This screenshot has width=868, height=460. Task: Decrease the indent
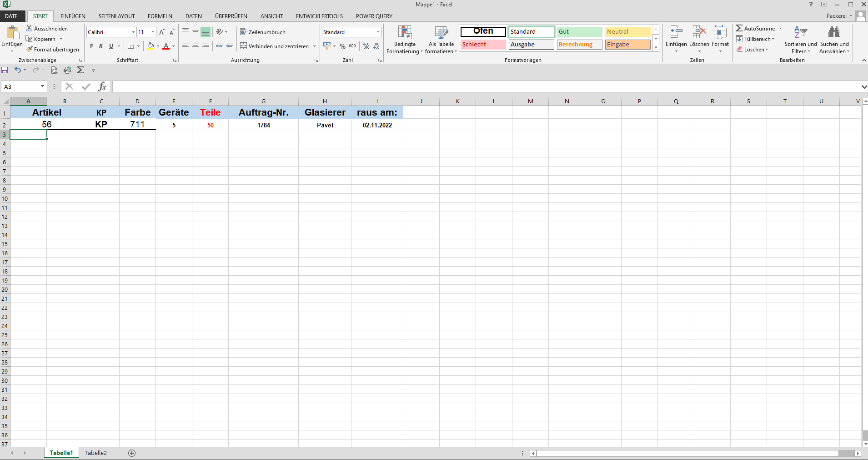220,46
